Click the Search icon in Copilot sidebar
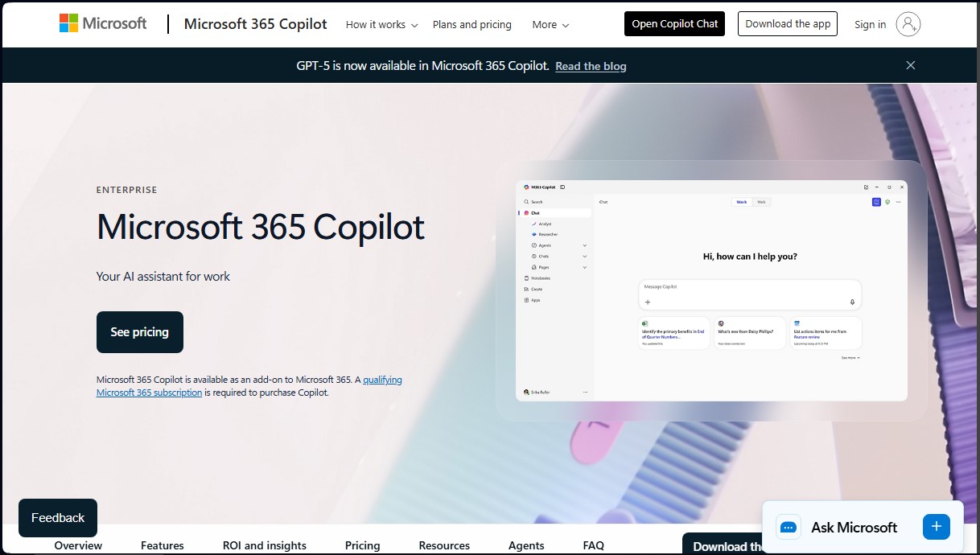This screenshot has width=980, height=555. (x=536, y=203)
